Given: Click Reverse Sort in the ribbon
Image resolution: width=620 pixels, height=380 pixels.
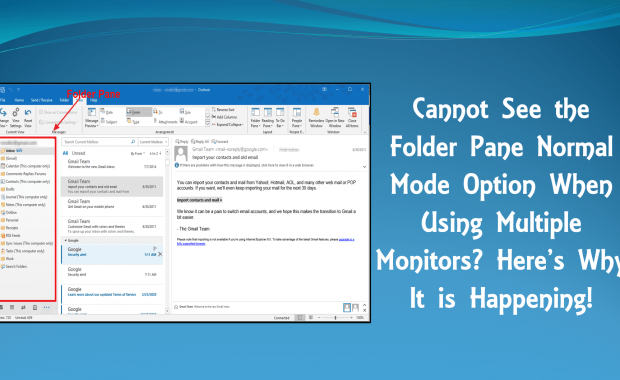Looking at the screenshot, I should [223, 110].
